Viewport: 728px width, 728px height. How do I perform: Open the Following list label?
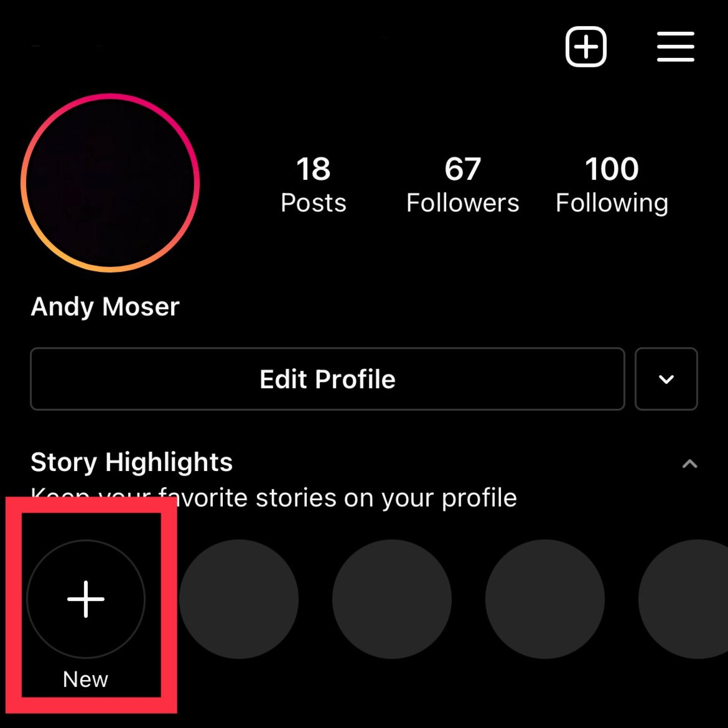click(612, 203)
